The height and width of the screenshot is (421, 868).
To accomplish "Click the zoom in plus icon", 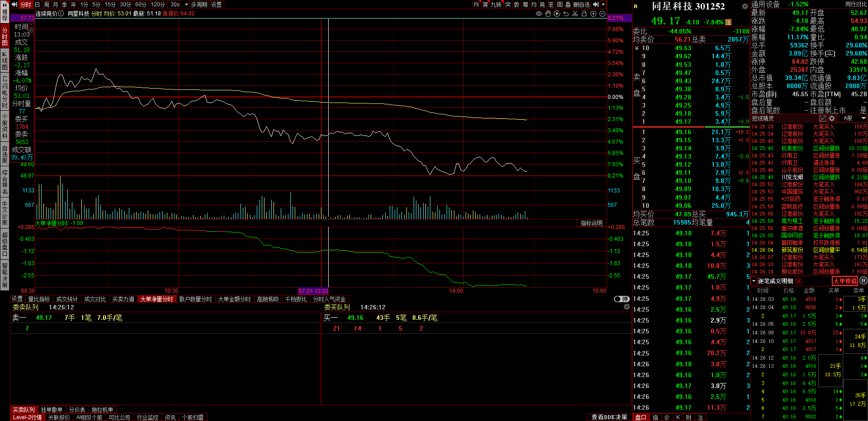I will pyautogui.click(x=593, y=14).
